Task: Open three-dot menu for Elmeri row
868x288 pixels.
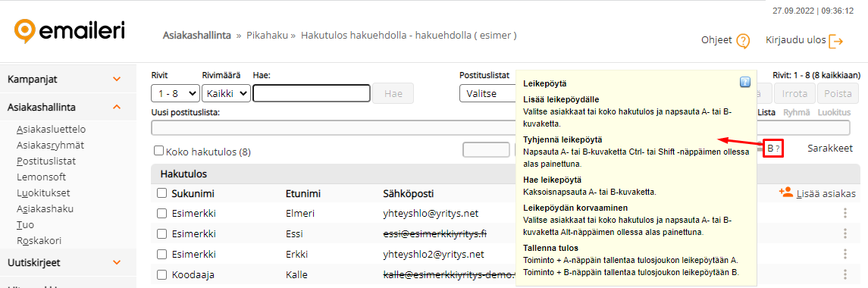Action: tap(844, 213)
